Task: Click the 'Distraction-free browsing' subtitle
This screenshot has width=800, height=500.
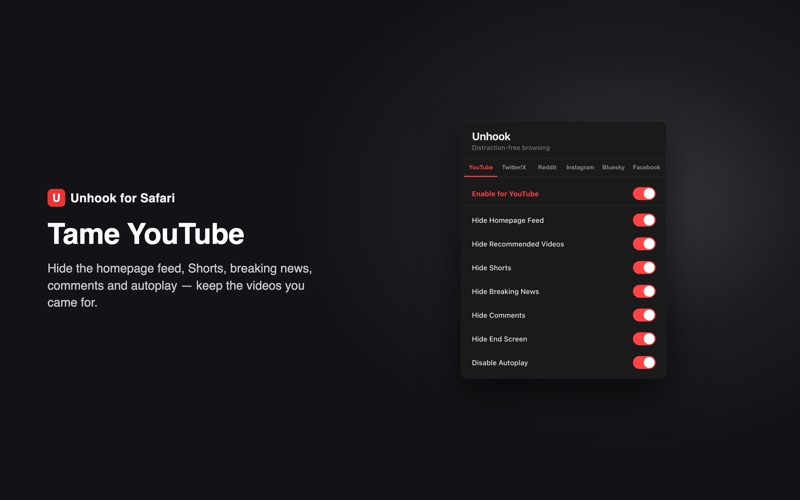Action: tap(511, 148)
